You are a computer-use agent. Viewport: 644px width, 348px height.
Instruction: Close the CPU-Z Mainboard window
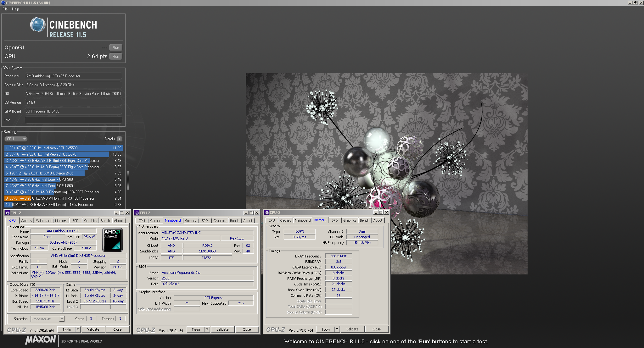tap(257, 213)
